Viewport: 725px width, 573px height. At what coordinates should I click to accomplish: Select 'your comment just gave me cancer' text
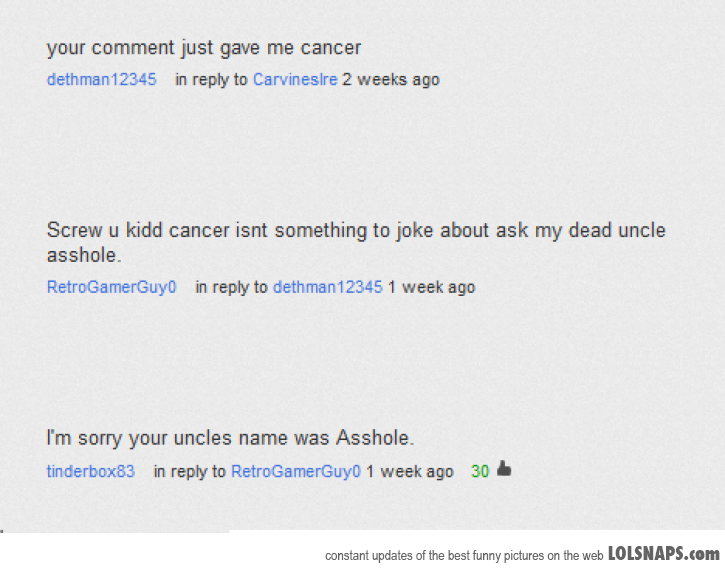[x=204, y=48]
